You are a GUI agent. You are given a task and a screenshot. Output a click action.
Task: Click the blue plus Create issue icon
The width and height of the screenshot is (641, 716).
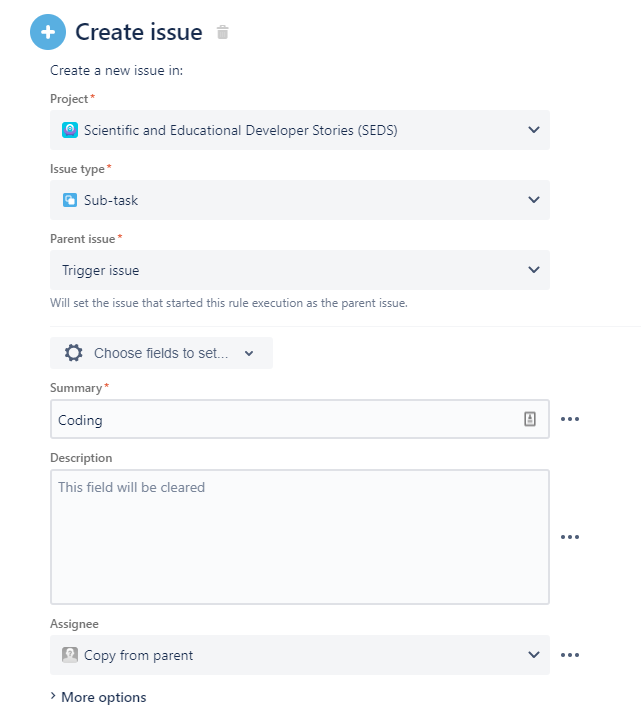click(x=48, y=32)
